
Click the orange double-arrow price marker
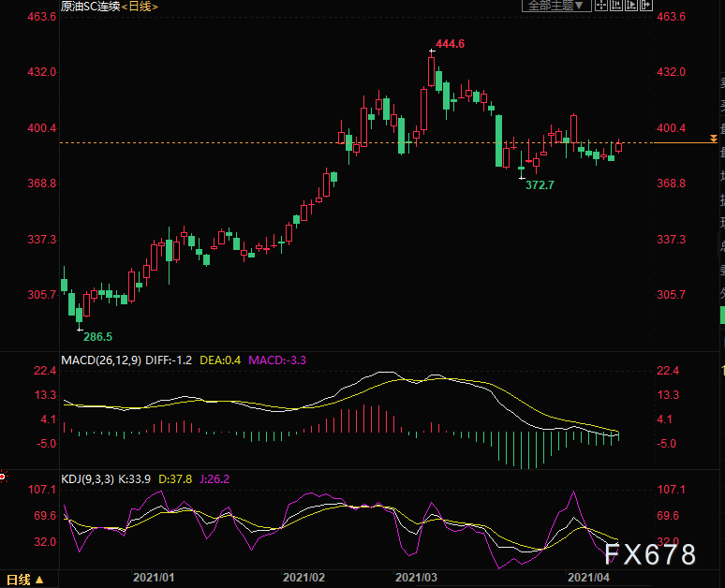pos(714,139)
